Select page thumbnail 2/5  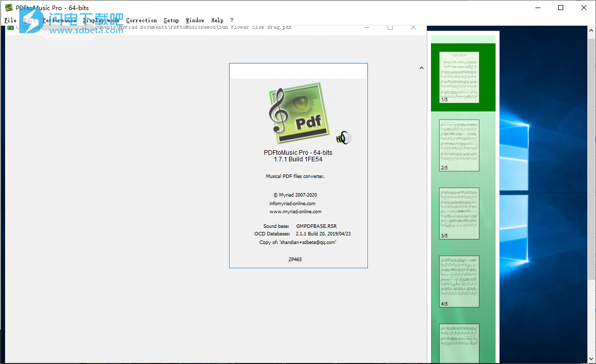point(459,145)
